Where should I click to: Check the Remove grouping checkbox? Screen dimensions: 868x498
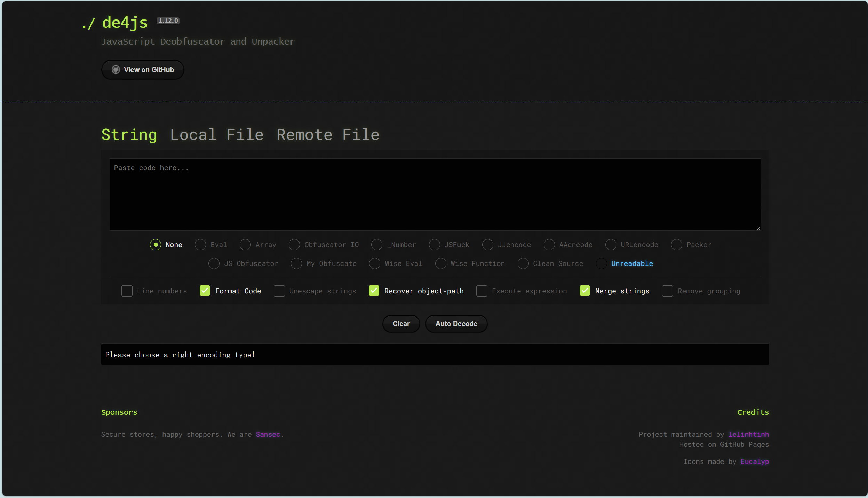click(x=668, y=291)
